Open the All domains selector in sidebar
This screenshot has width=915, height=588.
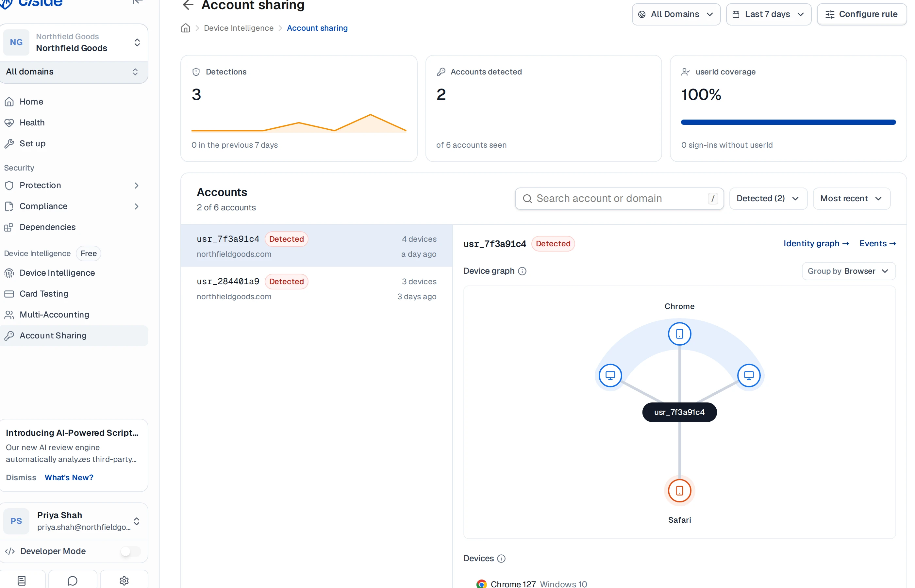[x=74, y=72]
